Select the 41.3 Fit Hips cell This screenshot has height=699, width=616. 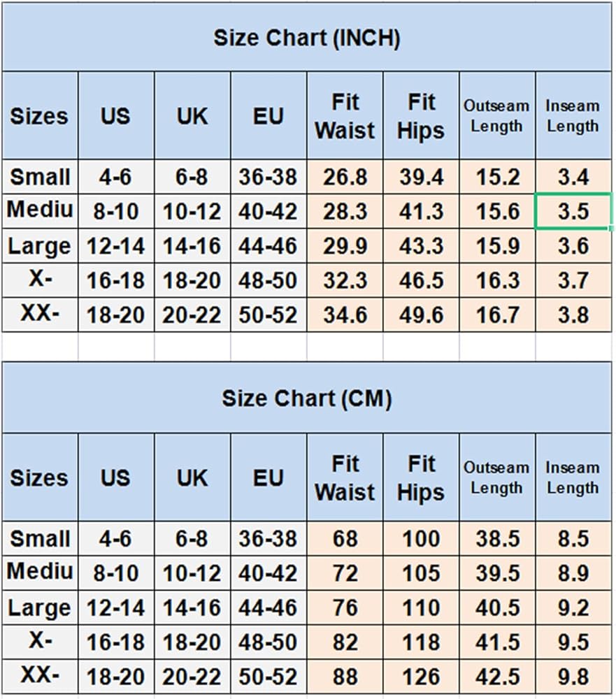pyautogui.click(x=421, y=211)
